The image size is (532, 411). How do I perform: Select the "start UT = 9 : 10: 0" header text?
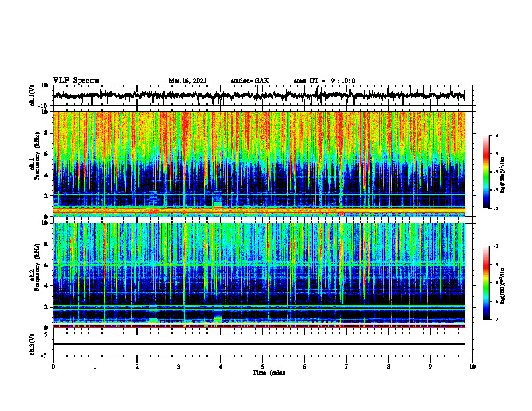click(324, 81)
